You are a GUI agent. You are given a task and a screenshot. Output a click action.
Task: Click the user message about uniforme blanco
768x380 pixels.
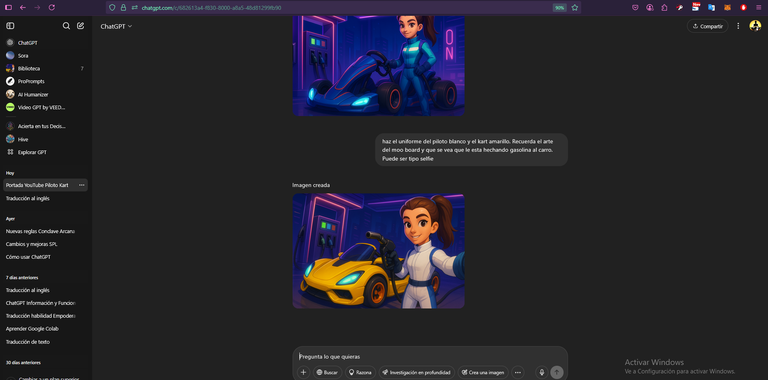coord(471,150)
